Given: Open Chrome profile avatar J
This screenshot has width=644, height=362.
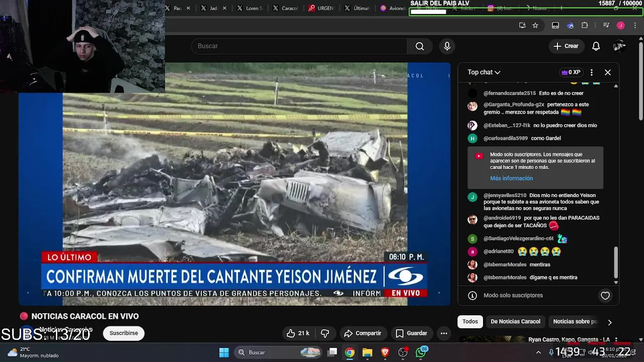Looking at the screenshot, I should click(x=621, y=26).
